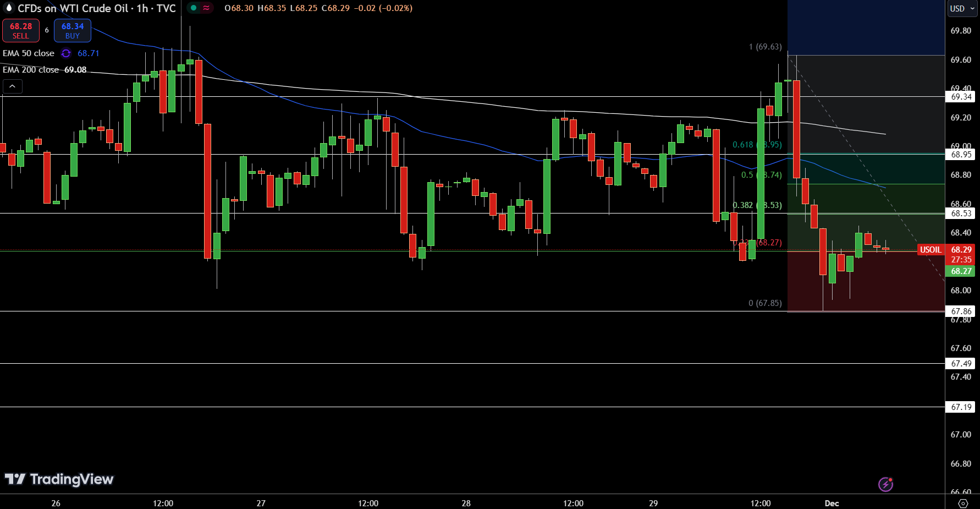This screenshot has height=509, width=980.
Task: Click the 27 date label on time axis
Action: click(x=261, y=503)
